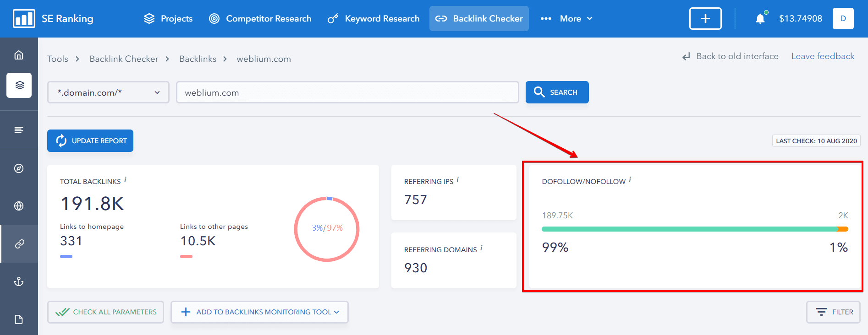The height and width of the screenshot is (335, 868).
Task: Click the 10.5K links to other pages
Action: point(198,241)
